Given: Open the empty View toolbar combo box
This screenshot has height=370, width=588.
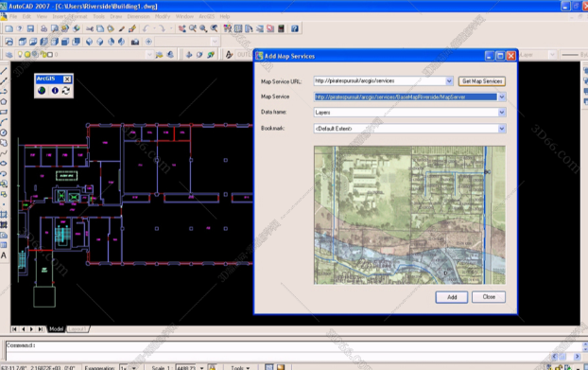Looking at the screenshot, I should pyautogui.click(x=215, y=42).
